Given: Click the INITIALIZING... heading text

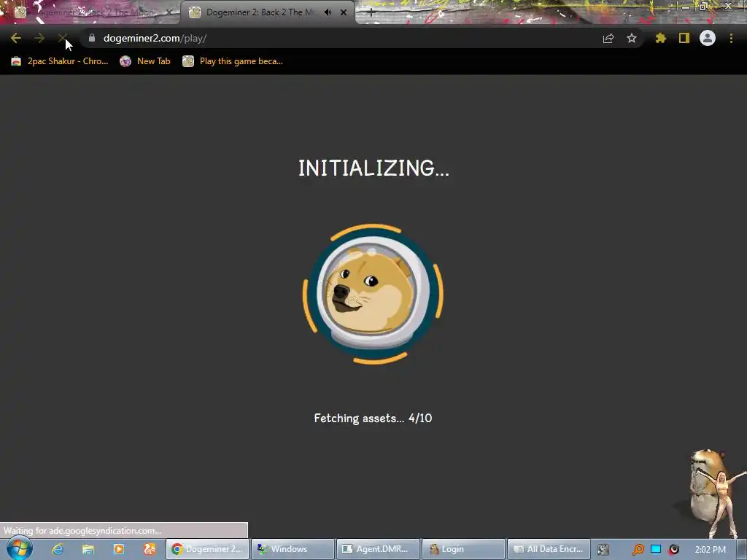Looking at the screenshot, I should [373, 168].
